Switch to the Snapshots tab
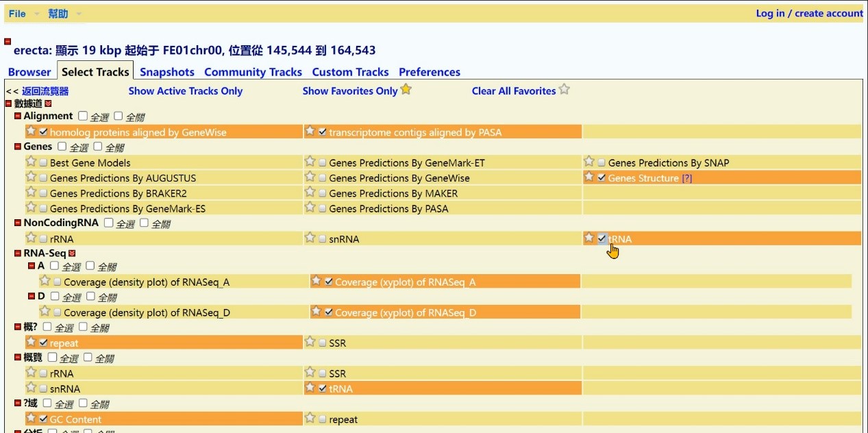This screenshot has height=433, width=868. 167,72
